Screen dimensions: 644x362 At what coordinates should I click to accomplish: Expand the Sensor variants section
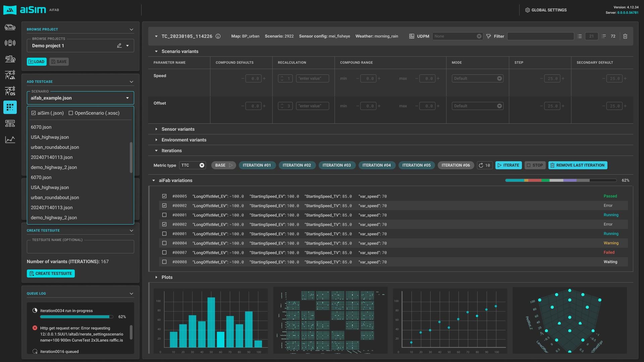178,129
